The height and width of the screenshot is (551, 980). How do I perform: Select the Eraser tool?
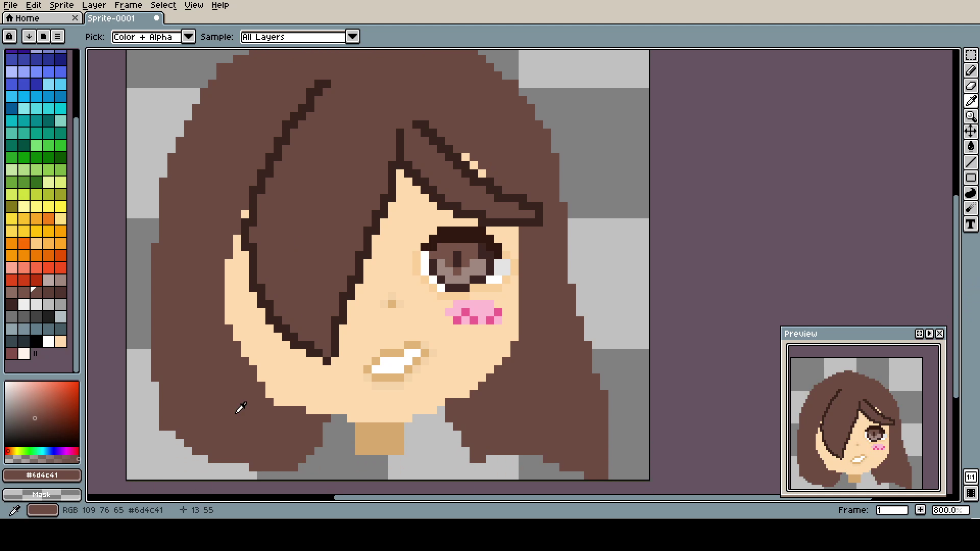pyautogui.click(x=970, y=86)
